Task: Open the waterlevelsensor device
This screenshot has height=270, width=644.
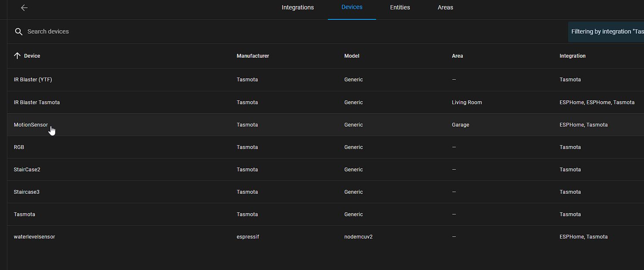Action: [34, 237]
